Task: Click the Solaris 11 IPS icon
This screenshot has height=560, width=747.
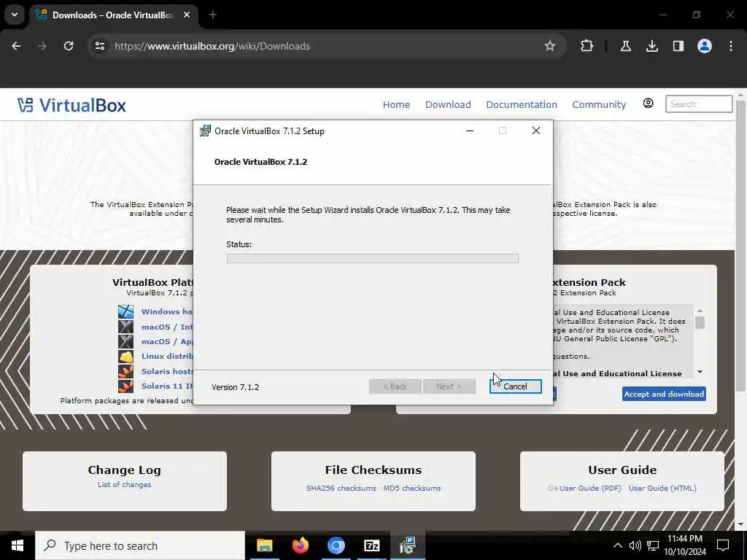Action: pos(125,386)
